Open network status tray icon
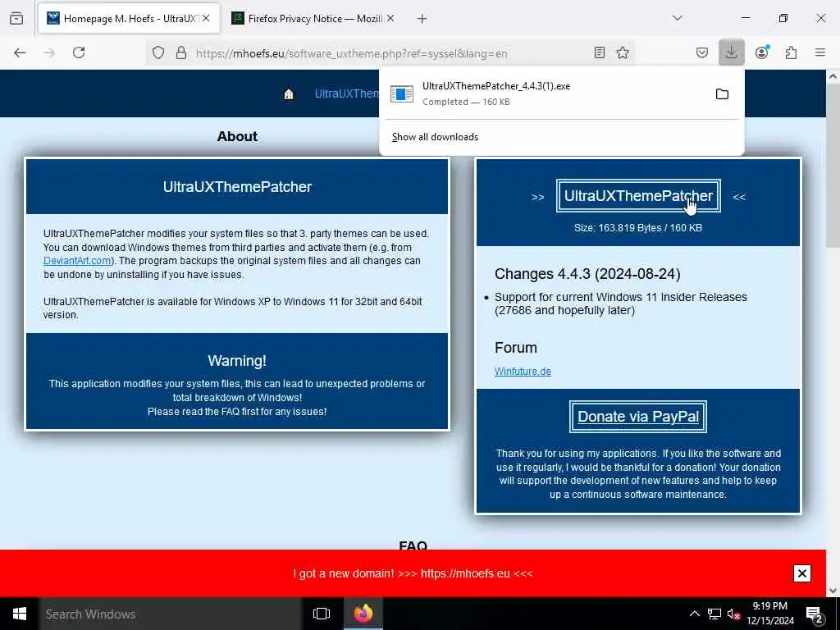 [x=714, y=614]
